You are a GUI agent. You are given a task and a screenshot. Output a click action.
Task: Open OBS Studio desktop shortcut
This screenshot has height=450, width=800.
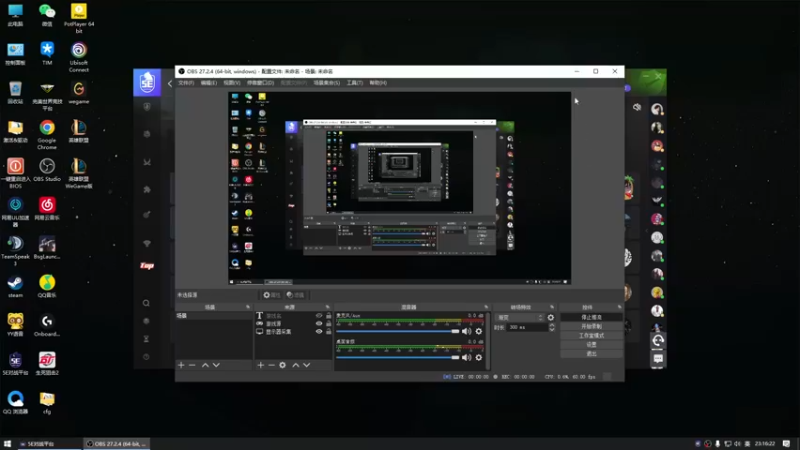pyautogui.click(x=47, y=170)
